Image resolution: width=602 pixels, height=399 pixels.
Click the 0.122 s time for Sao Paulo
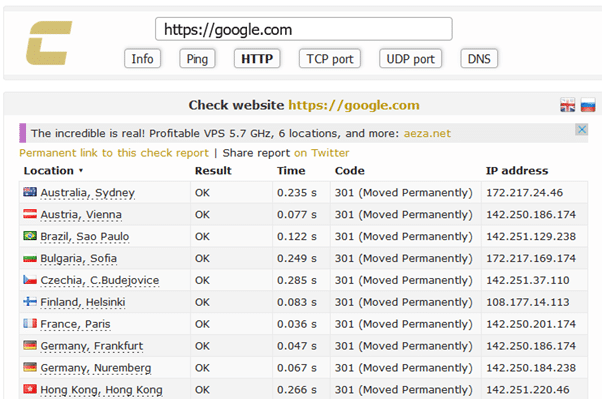(x=297, y=236)
